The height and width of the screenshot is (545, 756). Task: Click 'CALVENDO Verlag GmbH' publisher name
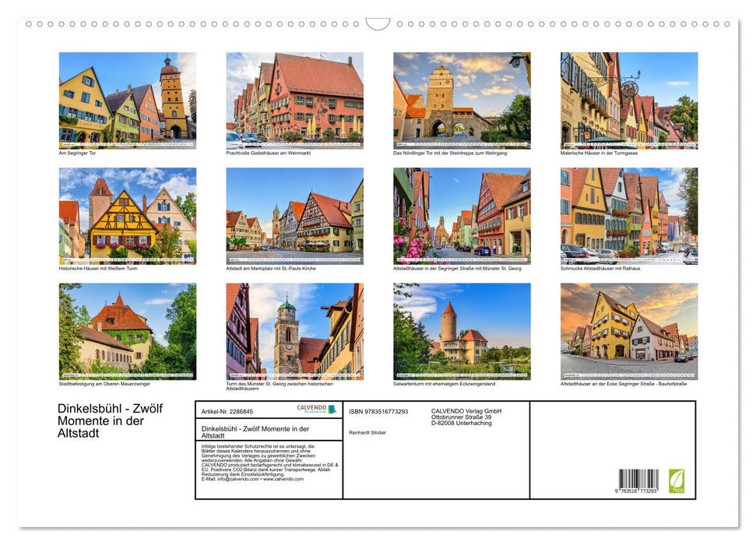coord(466,411)
